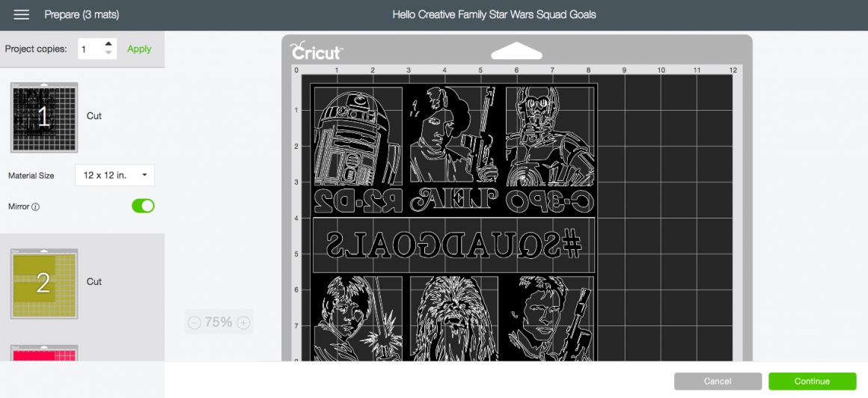The width and height of the screenshot is (868, 398).
Task: Click the Chewbacca artwork on mat
Action: click(x=453, y=319)
